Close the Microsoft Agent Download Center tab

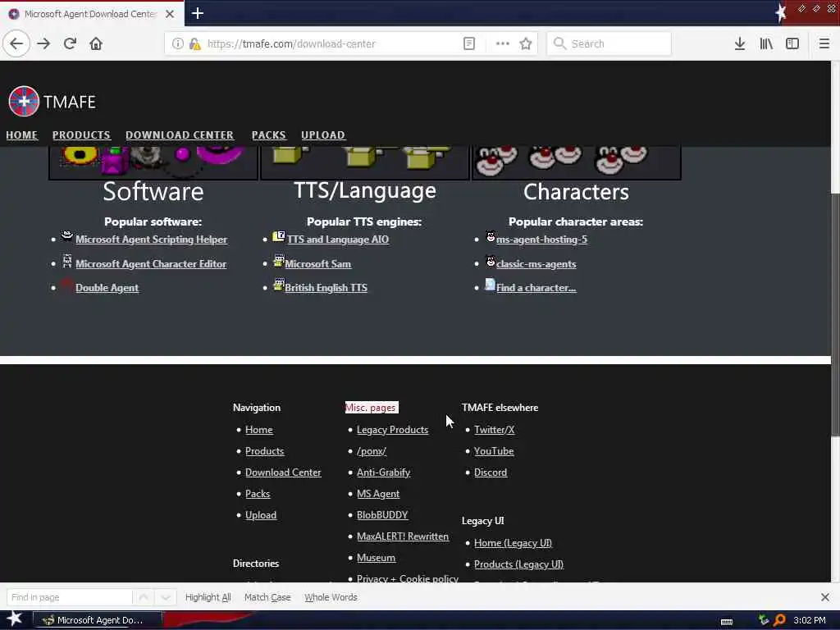pos(169,14)
